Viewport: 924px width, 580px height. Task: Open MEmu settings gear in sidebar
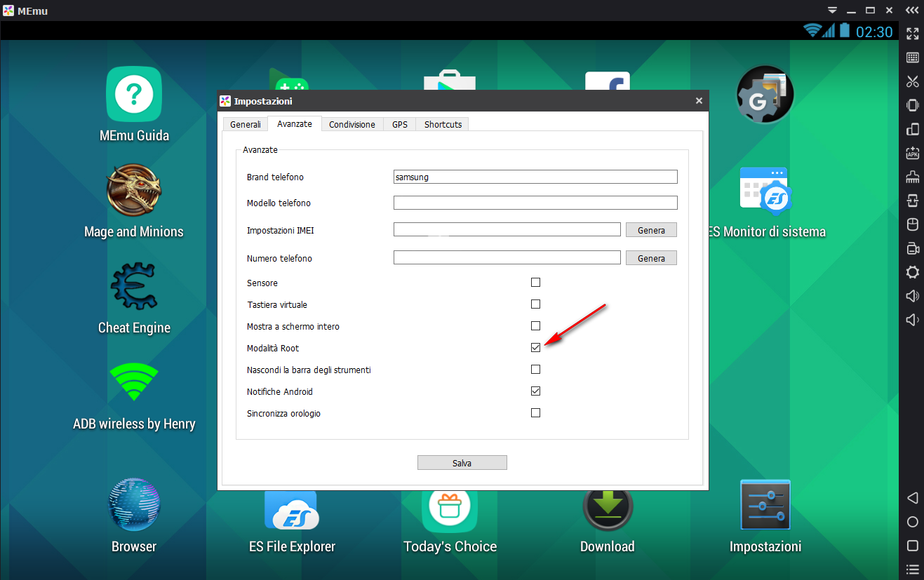pyautogui.click(x=912, y=272)
